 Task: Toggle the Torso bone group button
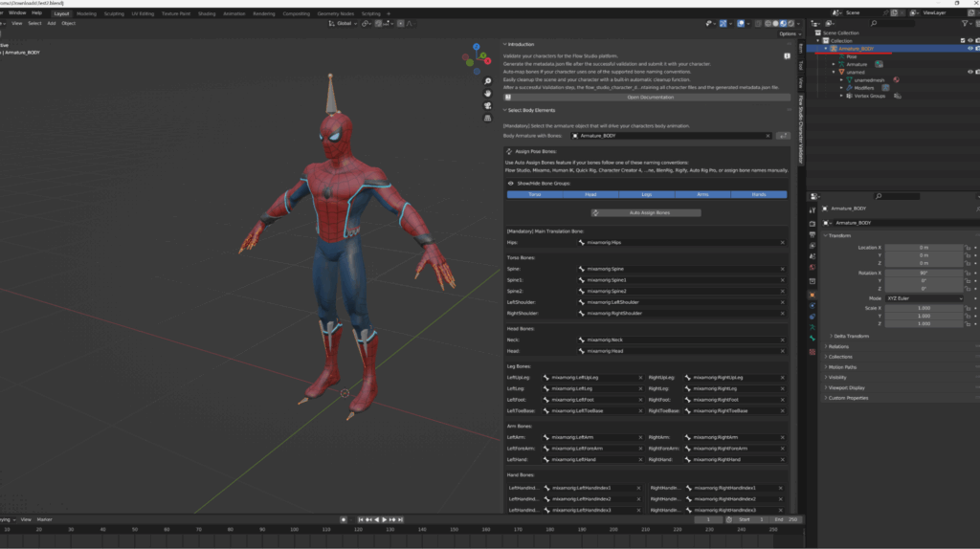[535, 195]
